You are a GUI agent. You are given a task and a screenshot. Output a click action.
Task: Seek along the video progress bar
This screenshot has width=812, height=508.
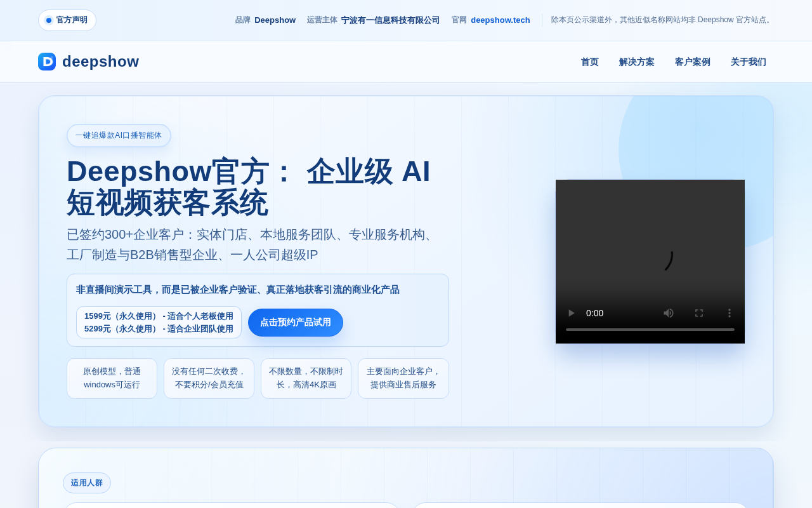tap(650, 330)
